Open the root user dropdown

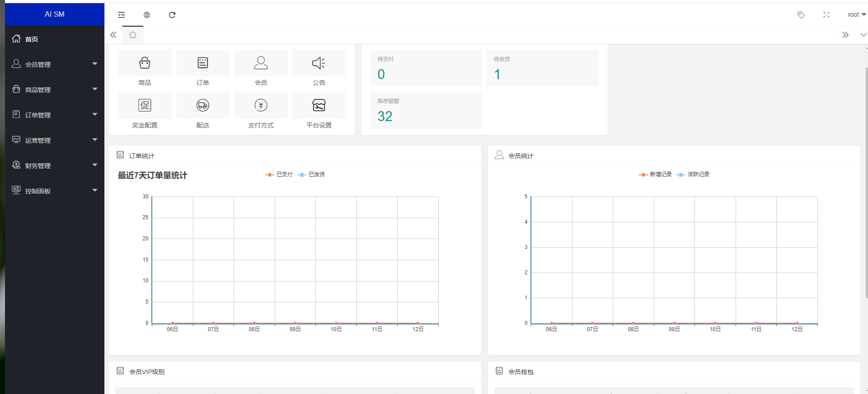click(857, 14)
